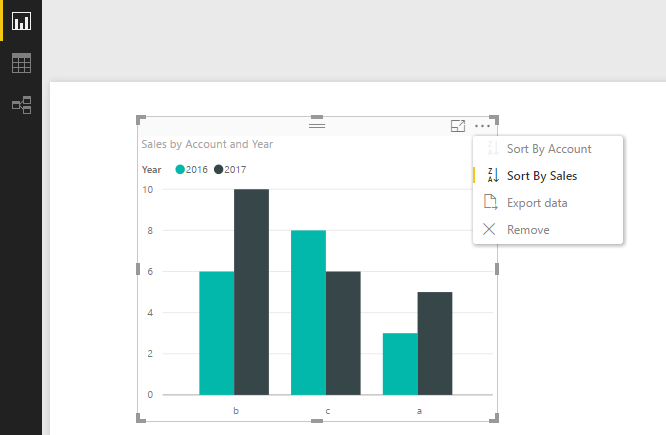Select the teal 2016 bar for account b
This screenshot has width=666, height=435.
(x=217, y=333)
